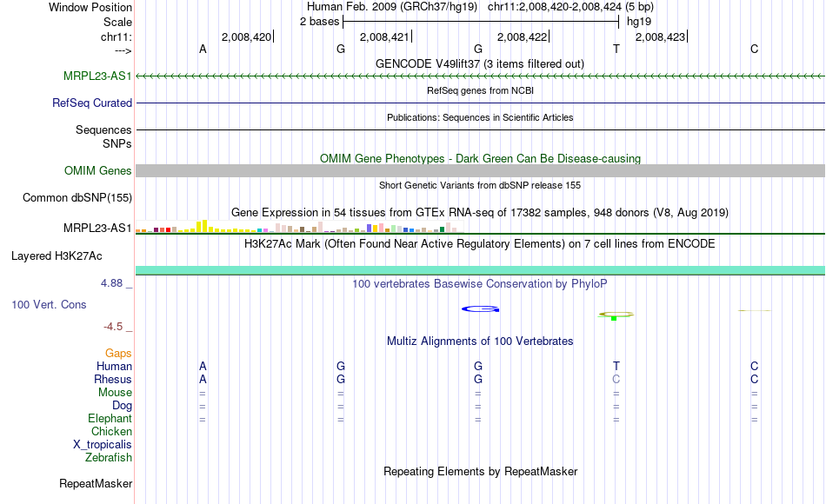
Task: Click base A in the ruler row
Action: click(203, 49)
